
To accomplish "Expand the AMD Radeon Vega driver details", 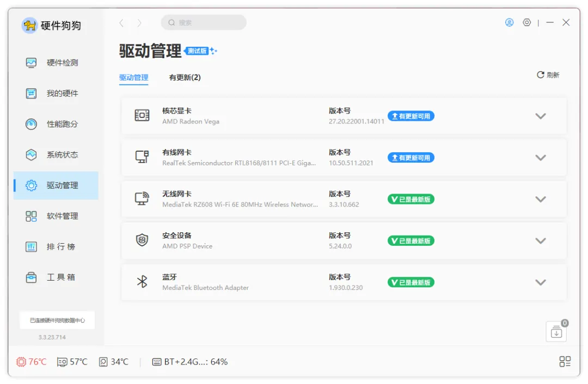I will [x=541, y=116].
